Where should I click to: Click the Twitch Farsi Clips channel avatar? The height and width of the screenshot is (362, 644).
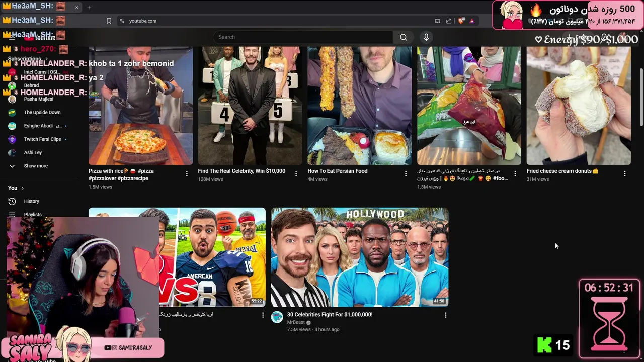coord(12,139)
